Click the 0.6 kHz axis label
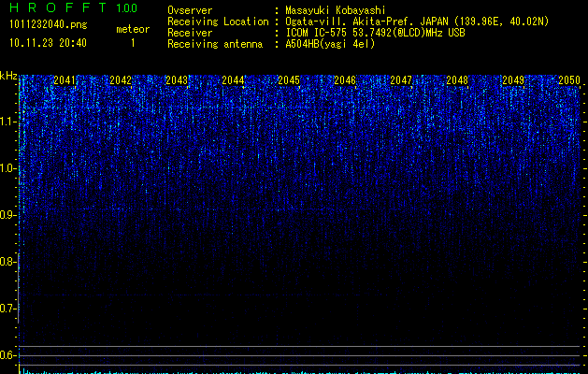The image size is (588, 374). pyautogui.click(x=8, y=355)
